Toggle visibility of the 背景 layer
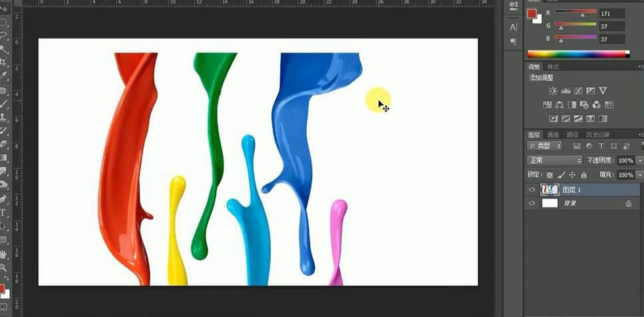 532,204
